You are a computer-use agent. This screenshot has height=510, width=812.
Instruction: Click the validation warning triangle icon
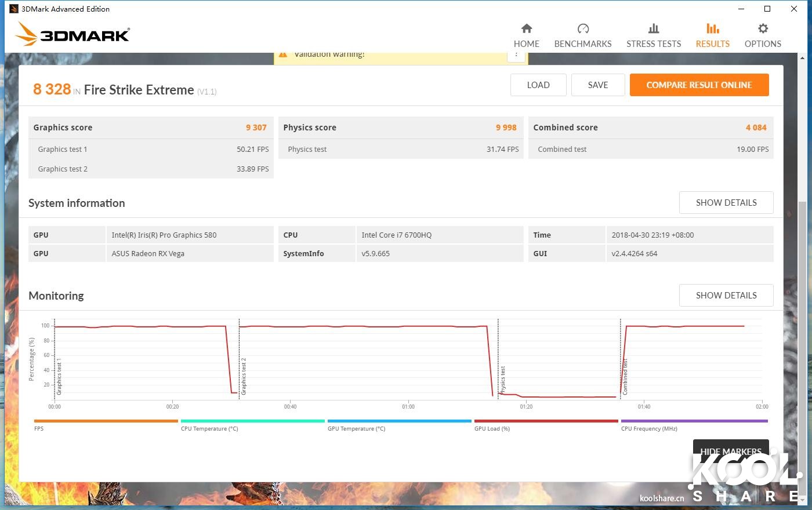pos(283,55)
